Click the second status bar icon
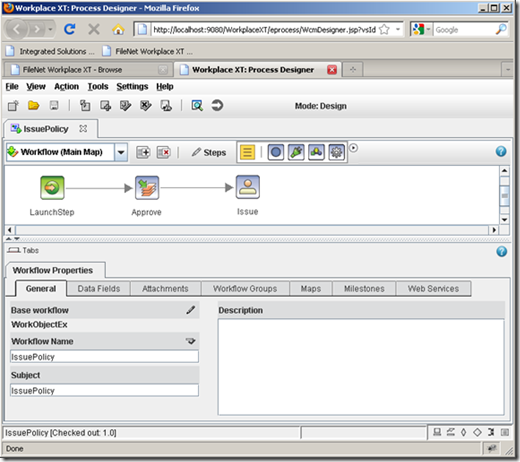Screen dimensions: 520x462 tap(451, 432)
